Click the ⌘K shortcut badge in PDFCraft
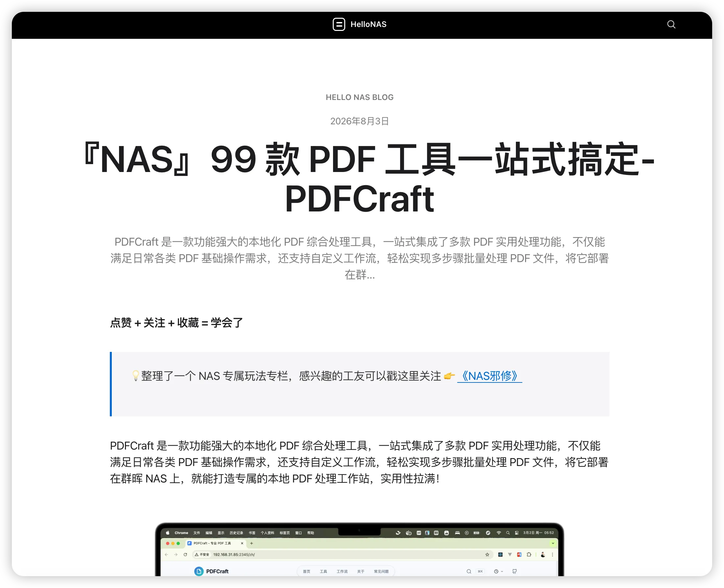This screenshot has width=724, height=588. (480, 572)
